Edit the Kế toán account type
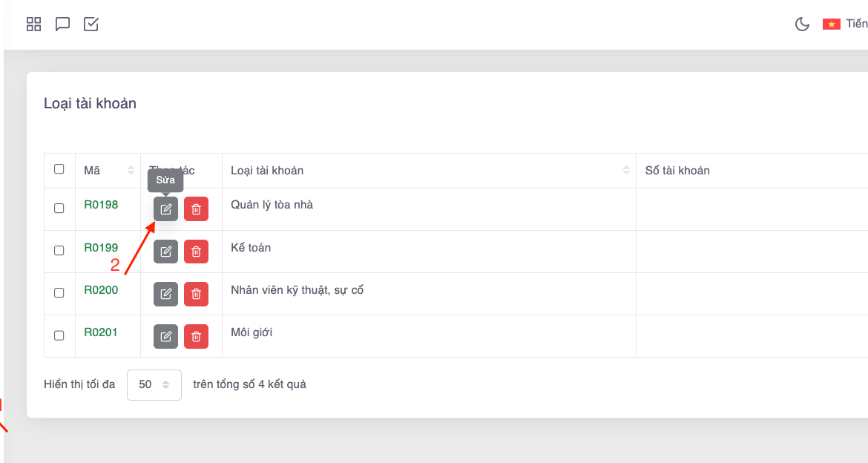Image resolution: width=868 pixels, height=463 pixels. coord(165,252)
